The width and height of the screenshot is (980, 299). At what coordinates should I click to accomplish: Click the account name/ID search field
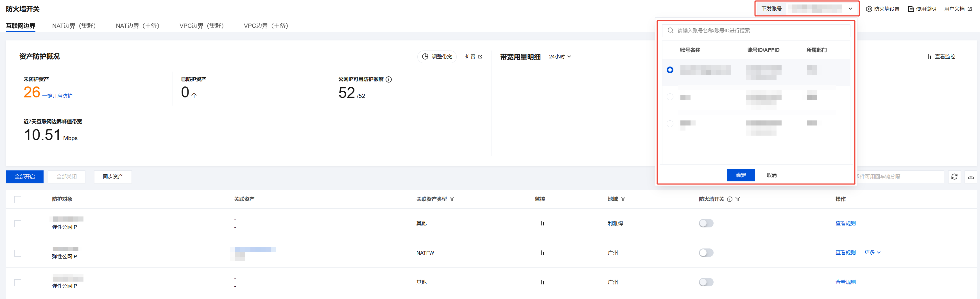coord(756,30)
